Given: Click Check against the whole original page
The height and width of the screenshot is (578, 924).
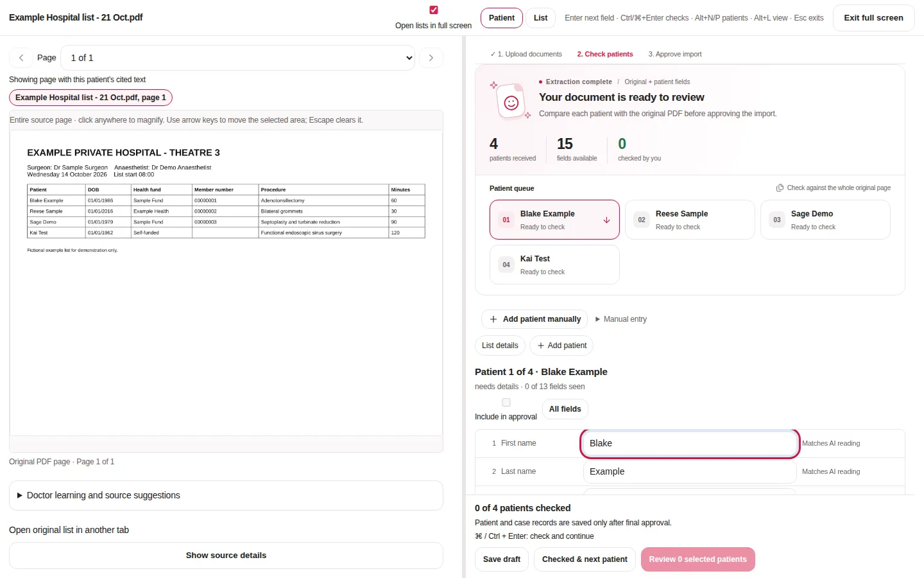Looking at the screenshot, I should click(834, 188).
